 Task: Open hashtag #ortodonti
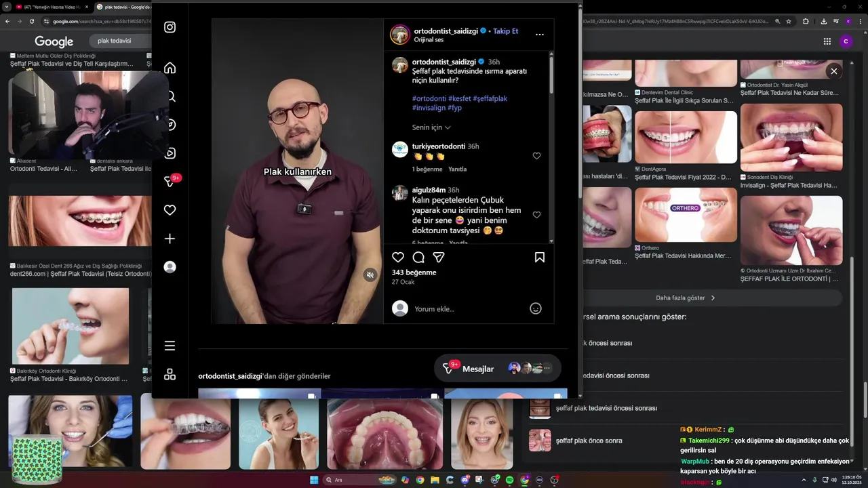(429, 98)
